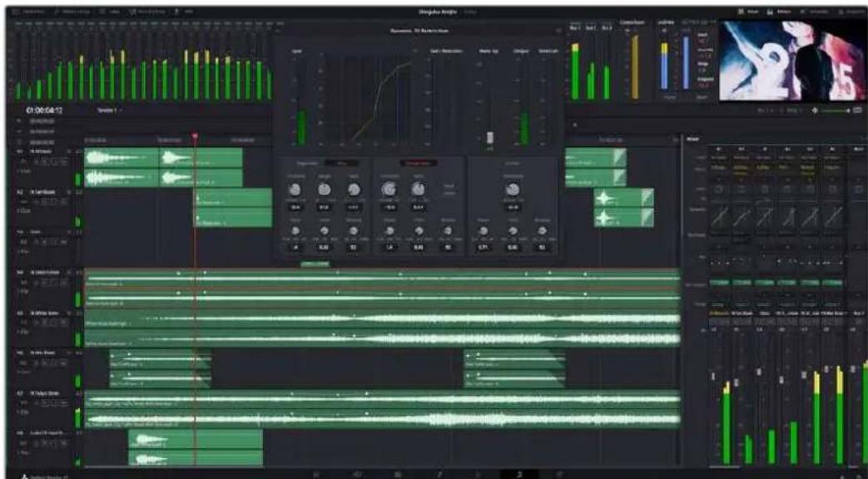
Task: Mute the A4 track
Action: pyautogui.click(x=64, y=283)
